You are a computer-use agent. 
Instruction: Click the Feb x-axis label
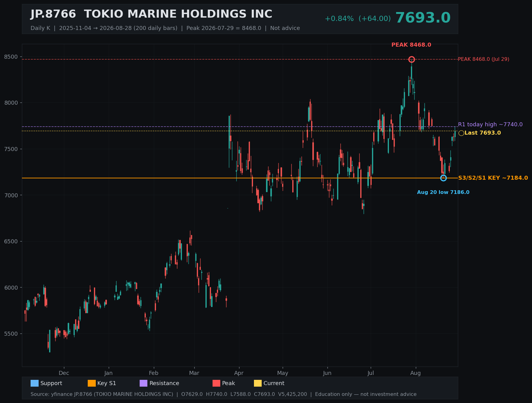click(154, 373)
